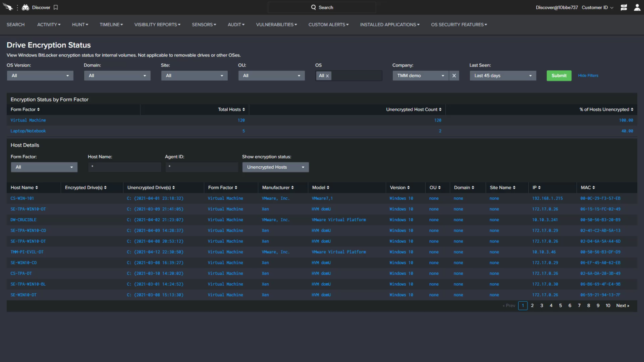Open the user profile icon at top right
Image resolution: width=644 pixels, height=362 pixels.
coord(637,7)
